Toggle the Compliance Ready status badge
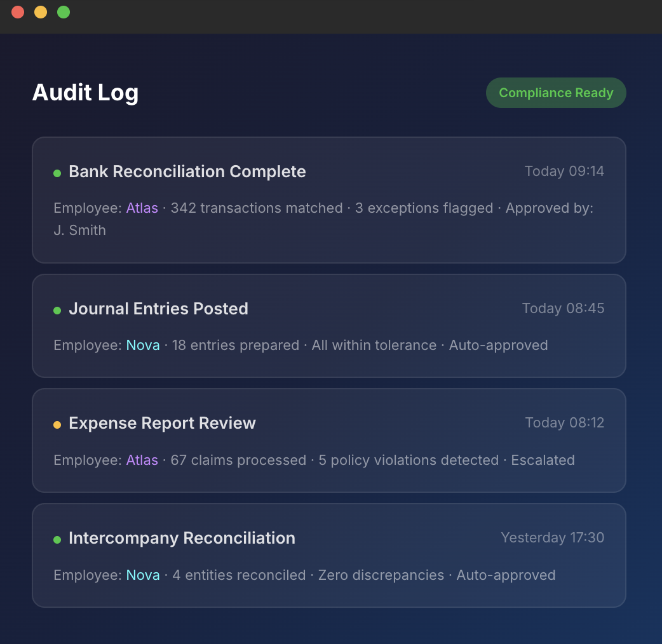Viewport: 662px width, 644px height. (555, 92)
